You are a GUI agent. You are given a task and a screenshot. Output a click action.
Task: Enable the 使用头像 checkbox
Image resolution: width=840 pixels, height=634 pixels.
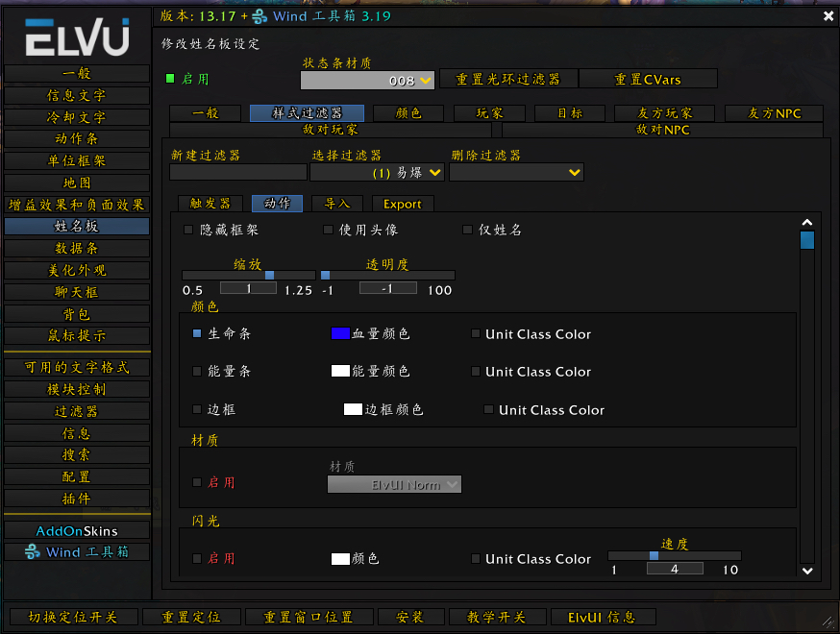(328, 229)
